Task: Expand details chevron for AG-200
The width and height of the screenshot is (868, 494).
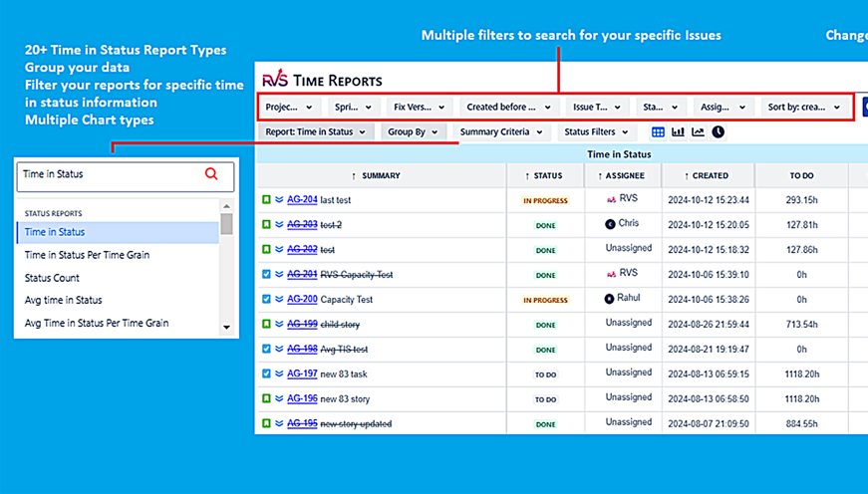Action: coord(279,299)
